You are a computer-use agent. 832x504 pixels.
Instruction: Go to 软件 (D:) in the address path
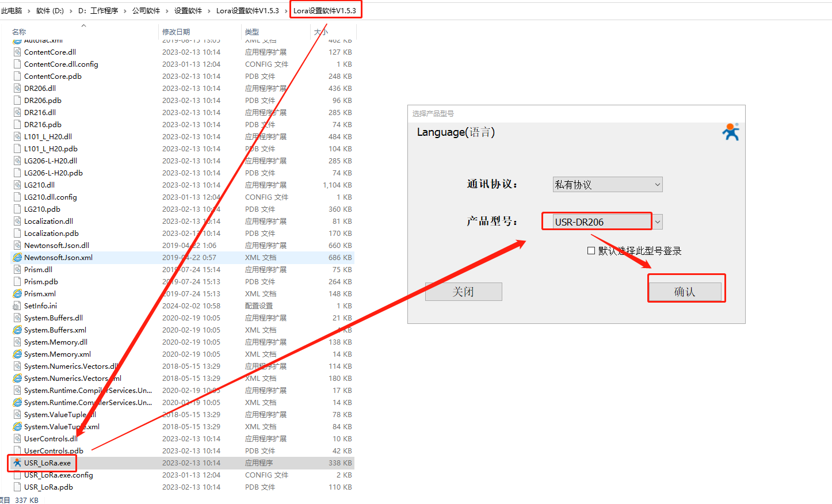point(50,11)
